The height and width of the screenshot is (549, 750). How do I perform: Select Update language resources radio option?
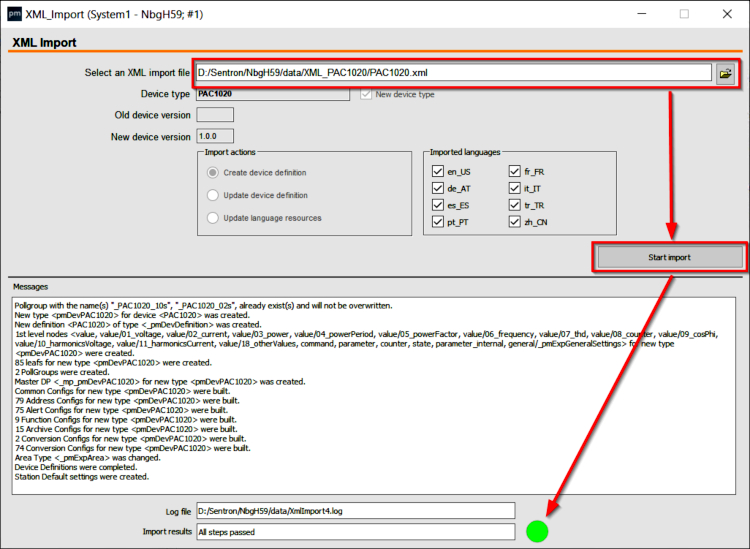213,218
